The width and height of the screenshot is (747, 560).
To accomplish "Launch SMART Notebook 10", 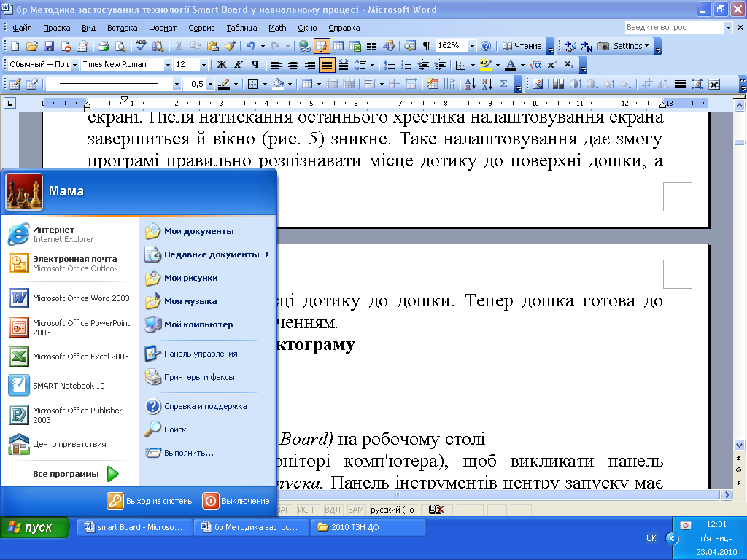I will [x=70, y=386].
